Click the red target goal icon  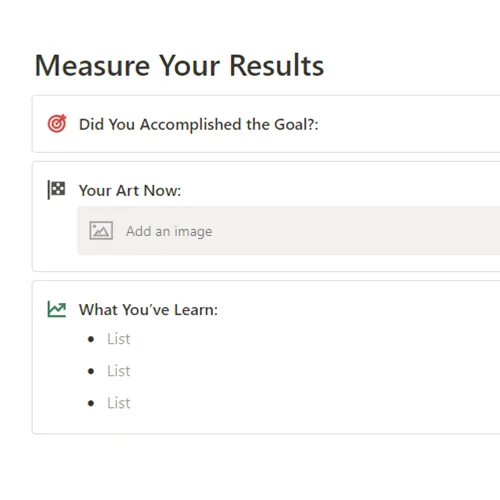57,124
